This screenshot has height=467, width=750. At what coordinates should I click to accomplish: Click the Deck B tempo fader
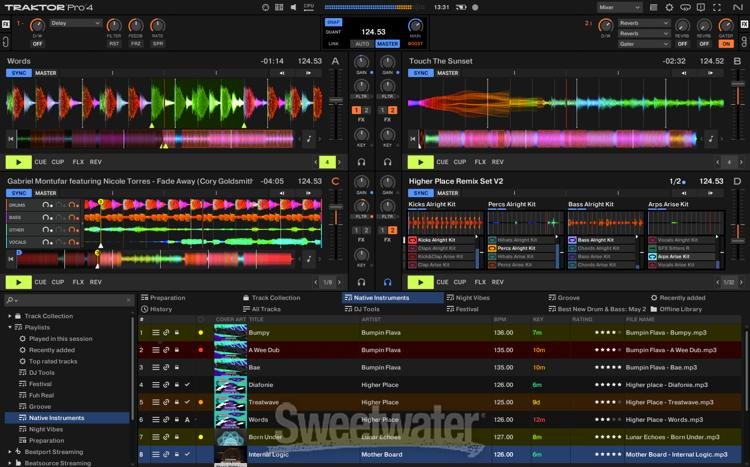coord(738,83)
